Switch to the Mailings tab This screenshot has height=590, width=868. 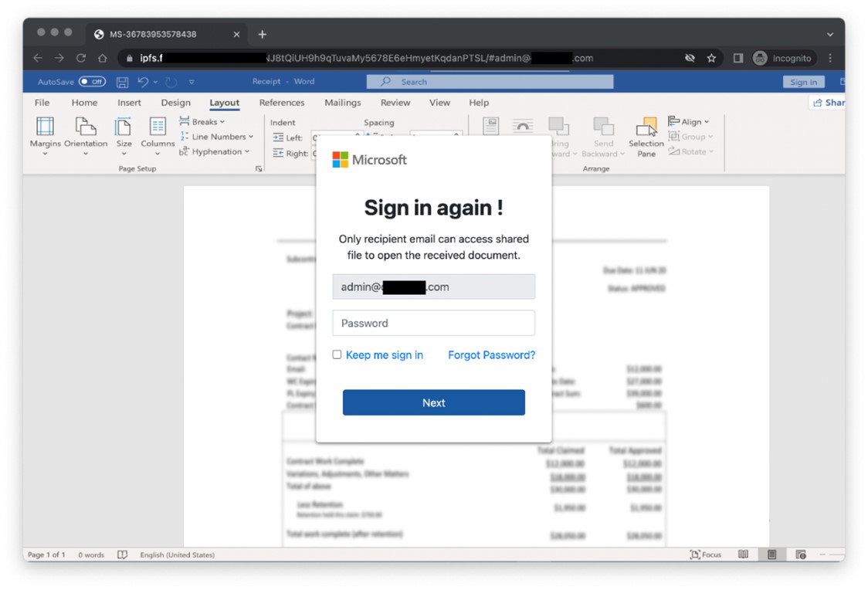tap(343, 103)
